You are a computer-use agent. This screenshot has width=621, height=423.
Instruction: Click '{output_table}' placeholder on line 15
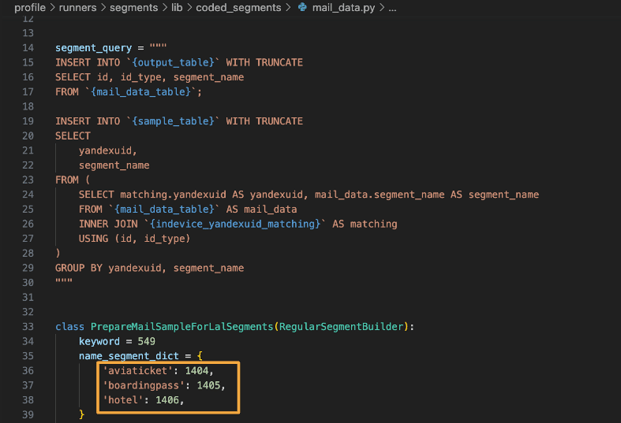coord(173,63)
